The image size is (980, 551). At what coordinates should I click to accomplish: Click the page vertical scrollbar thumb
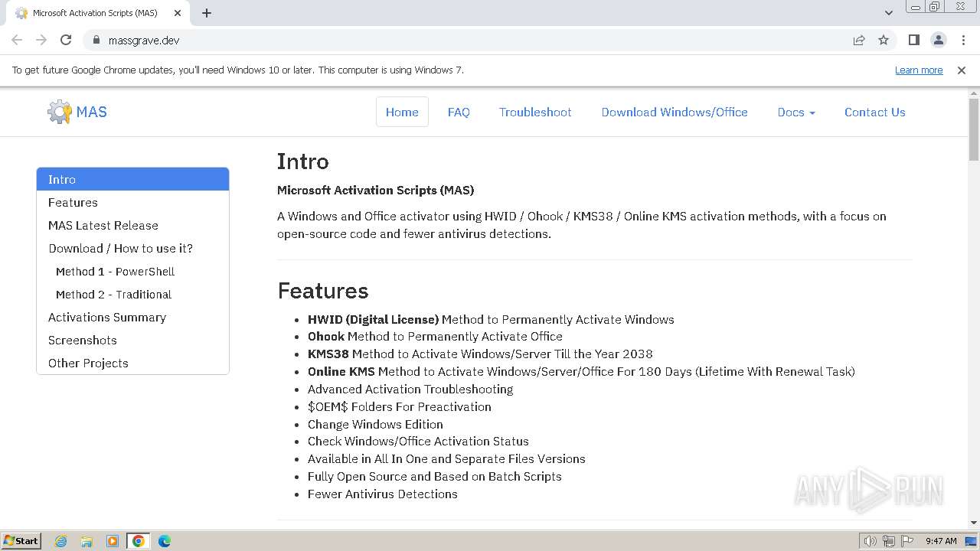coord(974,129)
